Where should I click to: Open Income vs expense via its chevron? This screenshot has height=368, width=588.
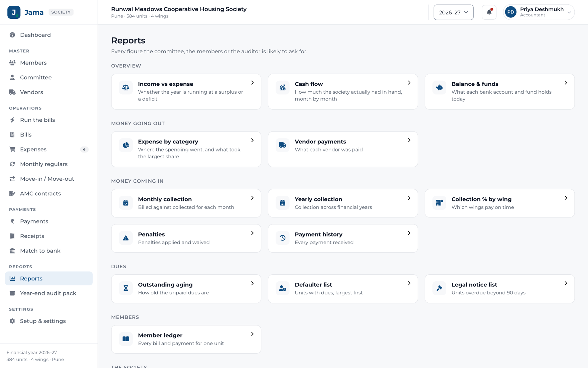click(x=253, y=83)
